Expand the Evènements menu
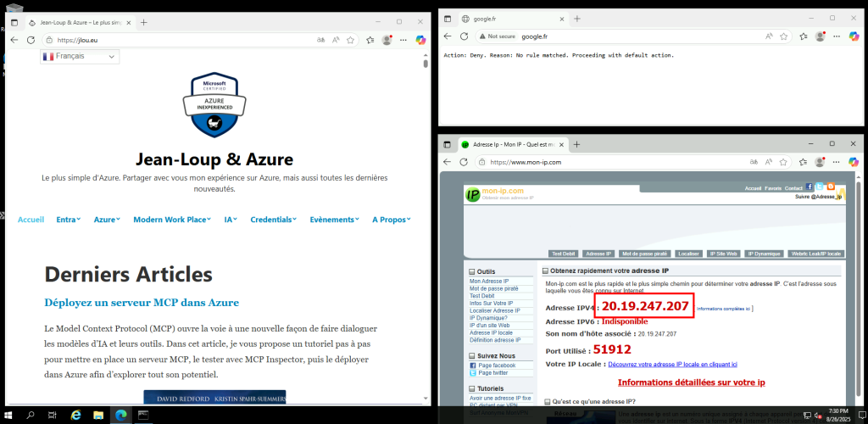The height and width of the screenshot is (424, 868). 334,219
